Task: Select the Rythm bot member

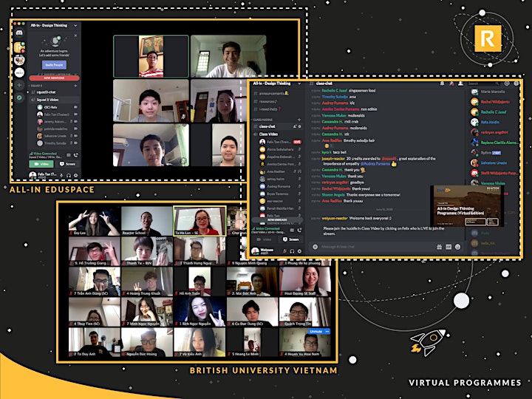Action: 494,153
